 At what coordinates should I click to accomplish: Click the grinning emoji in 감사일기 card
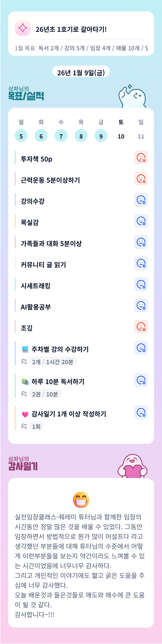pos(81,500)
